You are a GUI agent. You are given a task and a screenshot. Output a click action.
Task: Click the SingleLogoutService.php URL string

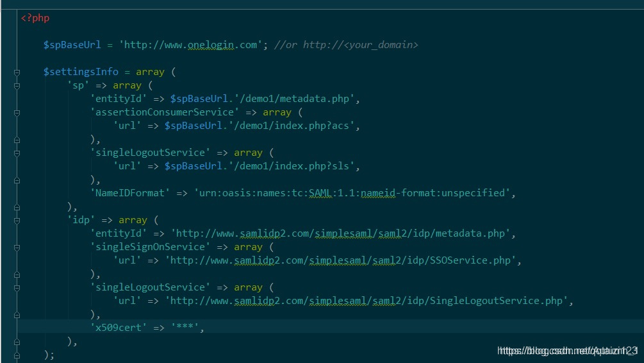tap(367, 301)
